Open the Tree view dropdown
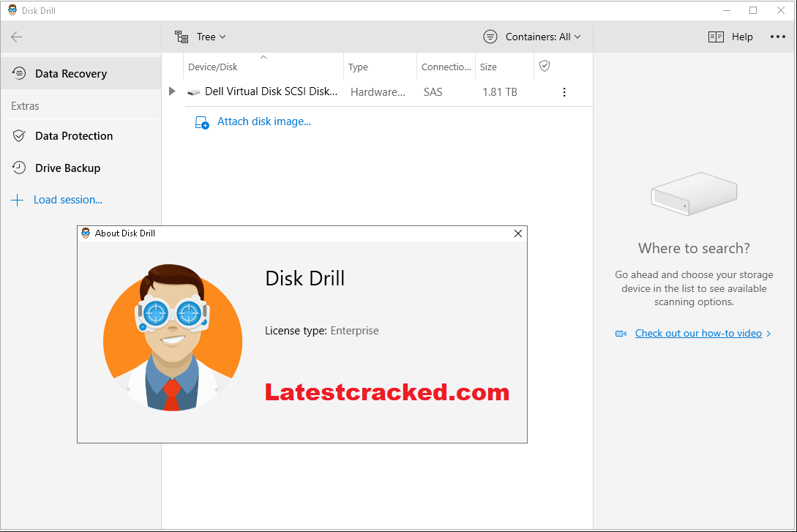This screenshot has width=797, height=532. [201, 37]
